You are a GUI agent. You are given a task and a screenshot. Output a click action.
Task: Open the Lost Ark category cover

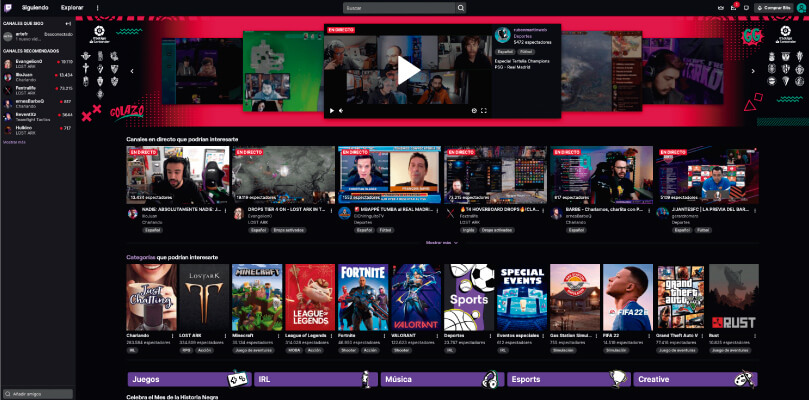coord(204,297)
